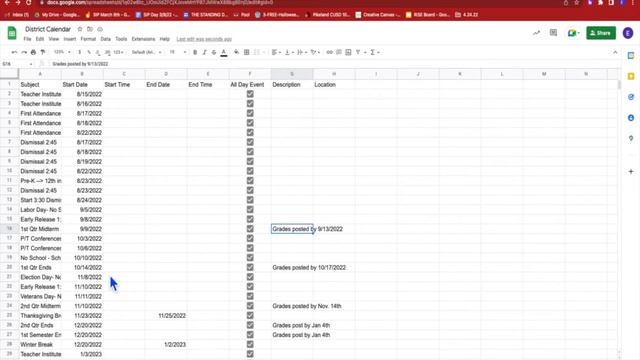
Task: Open the Google Sheets home icon
Action: [12, 33]
